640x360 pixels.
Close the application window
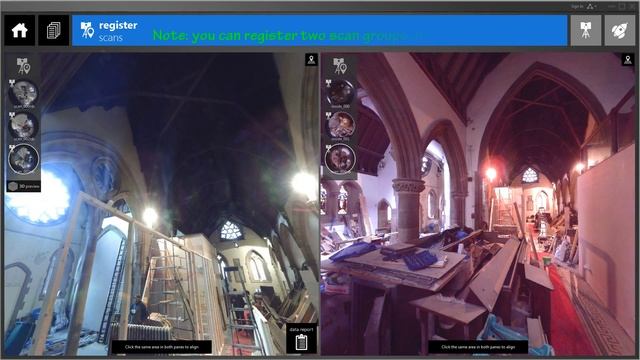tap(633, 7)
